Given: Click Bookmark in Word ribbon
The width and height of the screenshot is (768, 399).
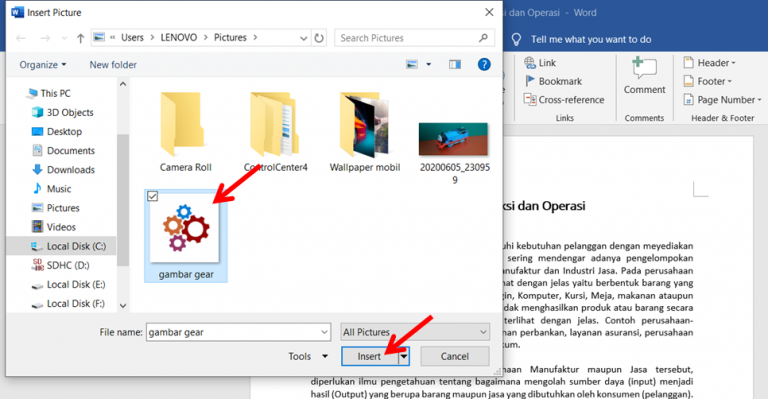Looking at the screenshot, I should 553,81.
